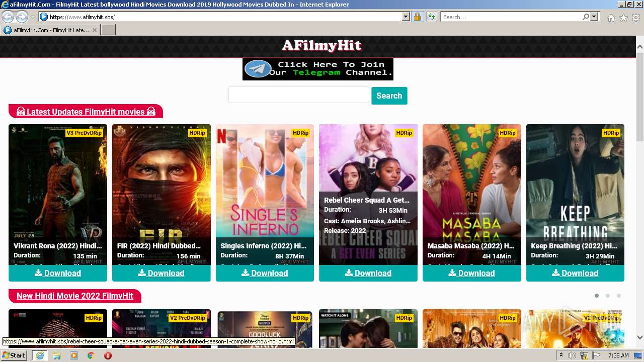644x362 pixels.
Task: Click Download under Rebel Cheer Squad
Action: click(368, 273)
